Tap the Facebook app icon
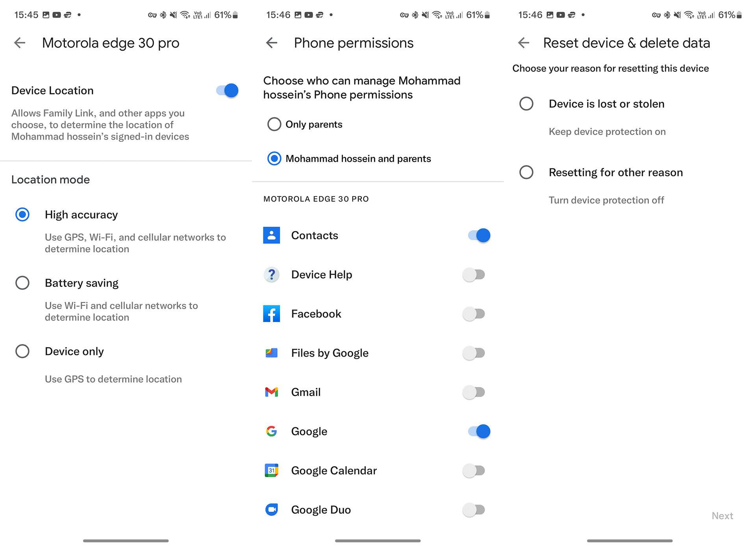The image size is (756, 546). click(272, 314)
